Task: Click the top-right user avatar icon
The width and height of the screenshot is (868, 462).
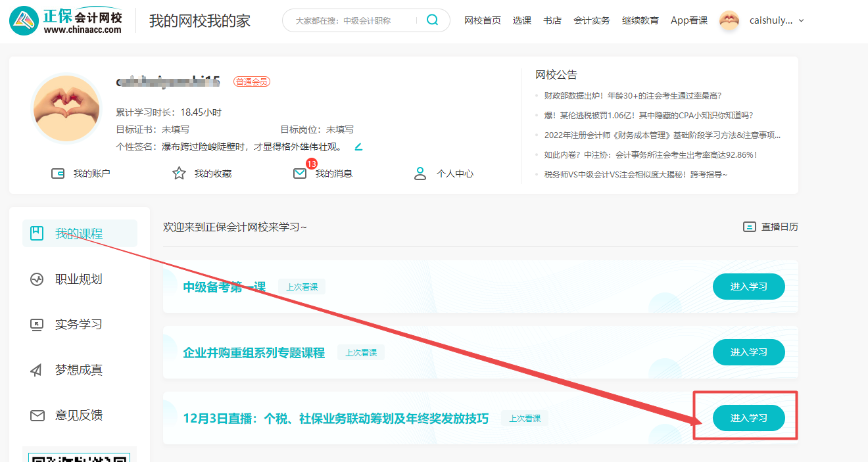Action: (x=729, y=20)
